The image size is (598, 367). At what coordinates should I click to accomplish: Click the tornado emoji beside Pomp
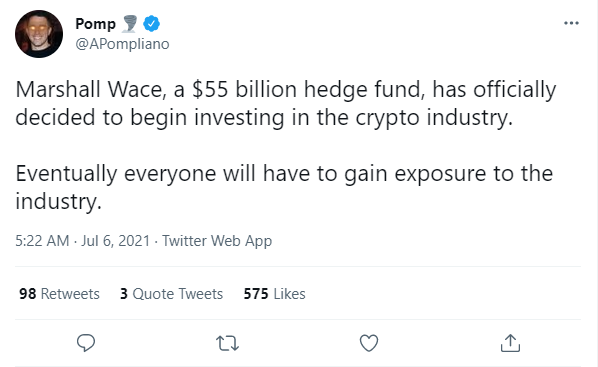[x=130, y=24]
